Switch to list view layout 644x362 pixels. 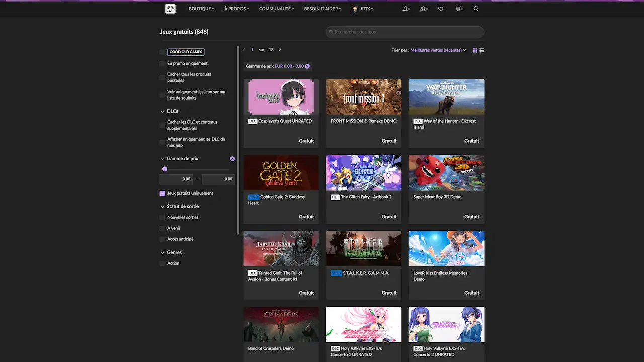coord(481,50)
